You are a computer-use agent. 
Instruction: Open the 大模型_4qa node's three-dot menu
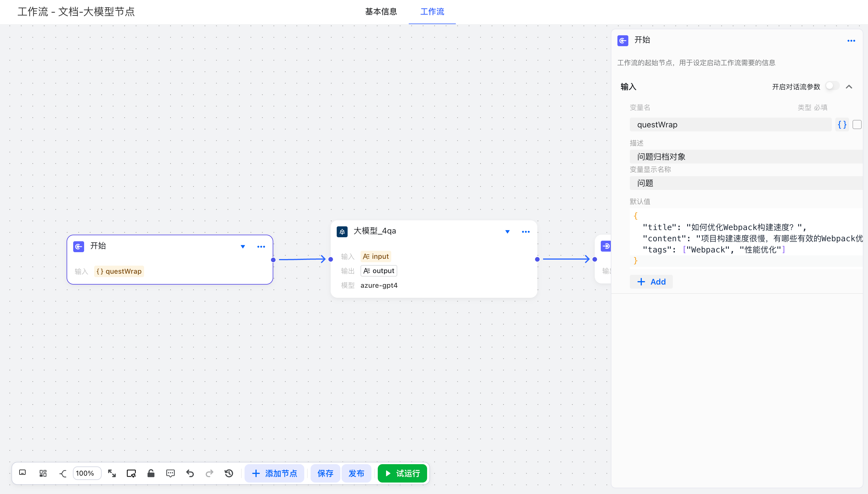click(526, 232)
